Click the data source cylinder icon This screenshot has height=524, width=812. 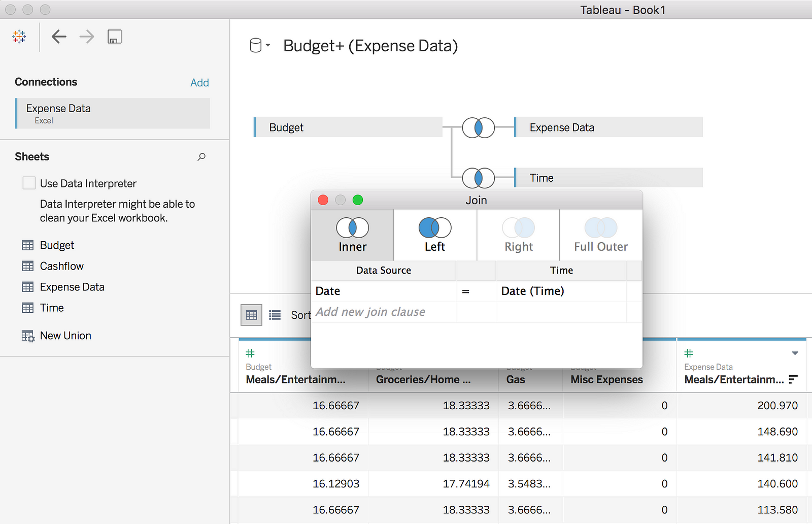[256, 46]
